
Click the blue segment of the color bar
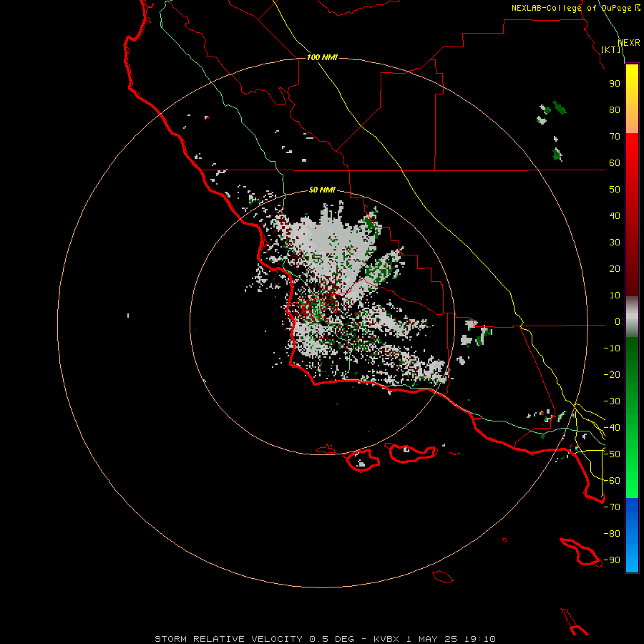[x=632, y=535]
